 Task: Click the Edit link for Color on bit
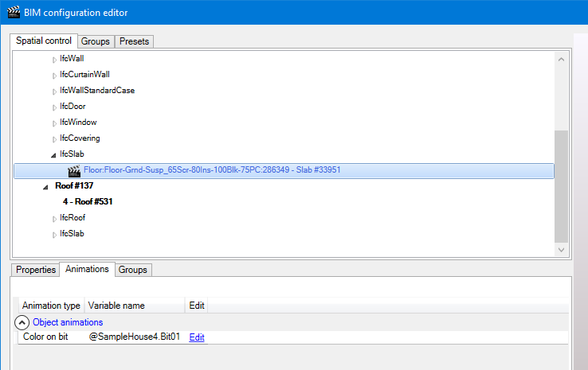click(x=196, y=337)
